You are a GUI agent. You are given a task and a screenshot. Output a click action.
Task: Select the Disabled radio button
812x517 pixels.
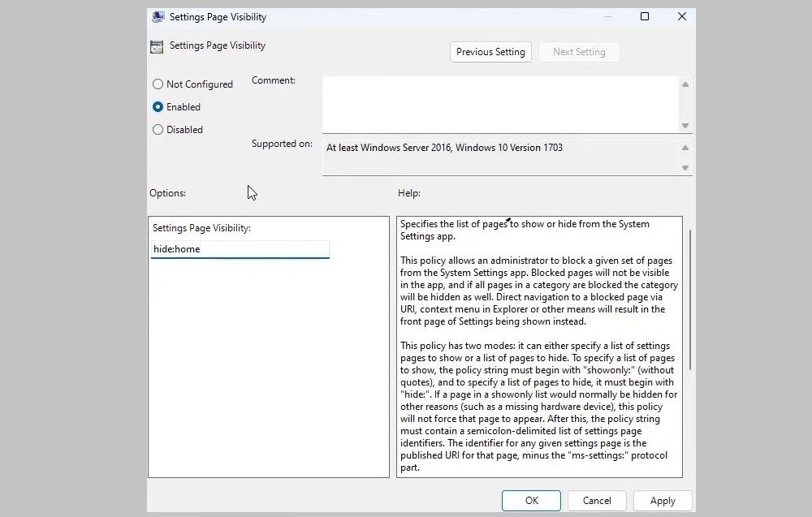pyautogui.click(x=158, y=129)
